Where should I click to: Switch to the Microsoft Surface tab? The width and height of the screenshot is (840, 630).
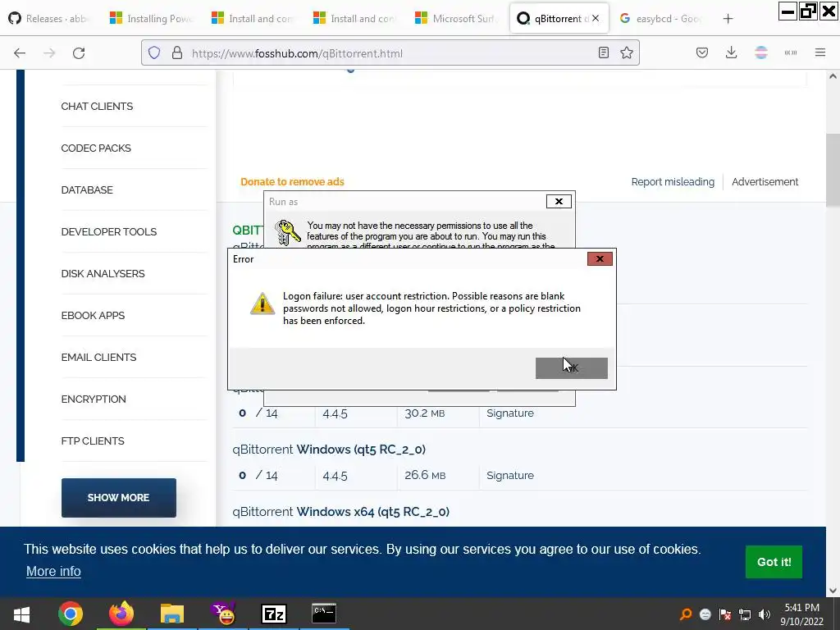click(458, 18)
